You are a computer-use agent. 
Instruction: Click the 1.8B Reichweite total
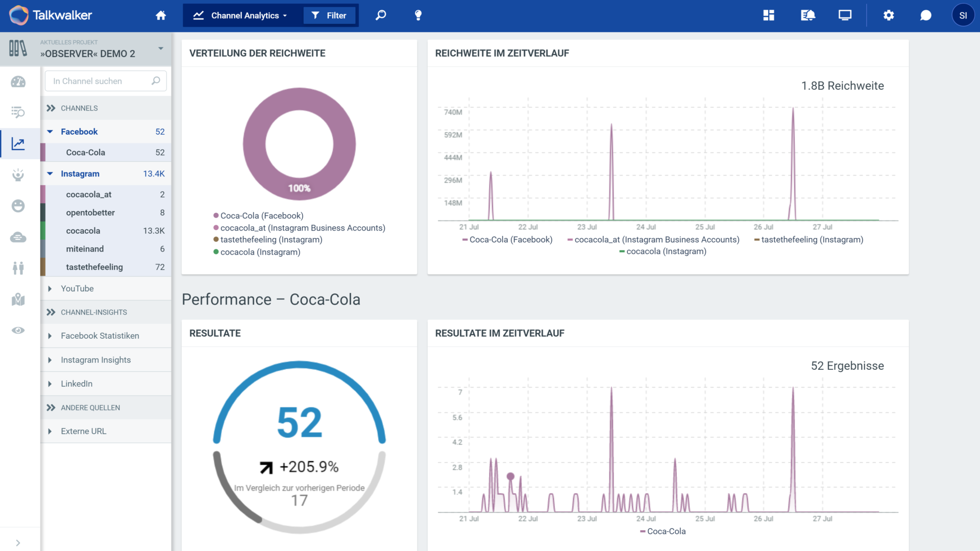coord(843,86)
